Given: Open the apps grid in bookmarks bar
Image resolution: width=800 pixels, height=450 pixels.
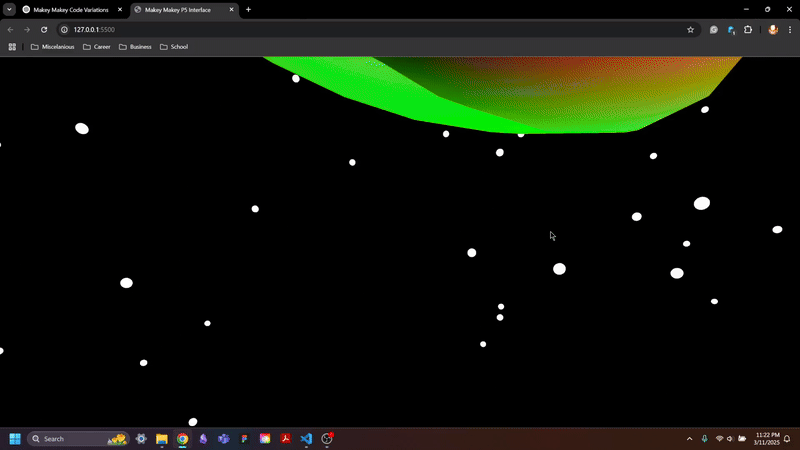Looking at the screenshot, I should pos(12,47).
